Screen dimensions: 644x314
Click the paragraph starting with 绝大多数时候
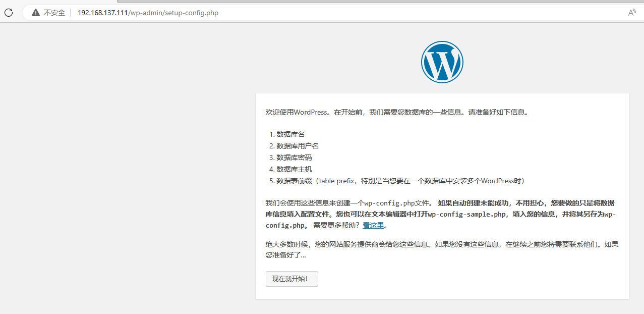(x=442, y=250)
